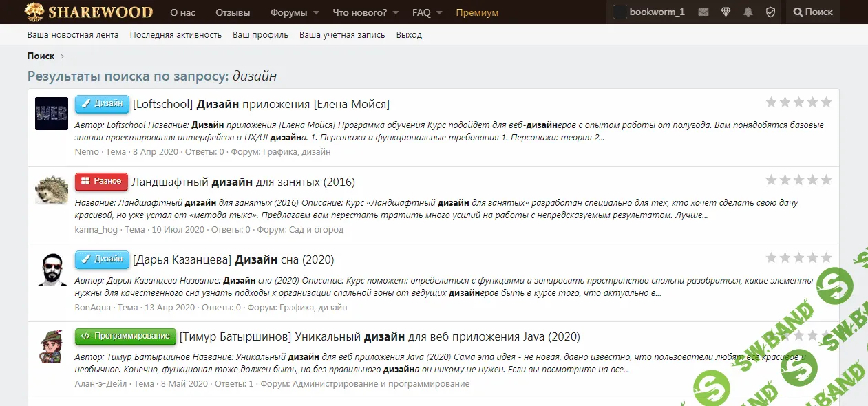
Task: Click the diamond premium icon
Action: click(x=726, y=12)
